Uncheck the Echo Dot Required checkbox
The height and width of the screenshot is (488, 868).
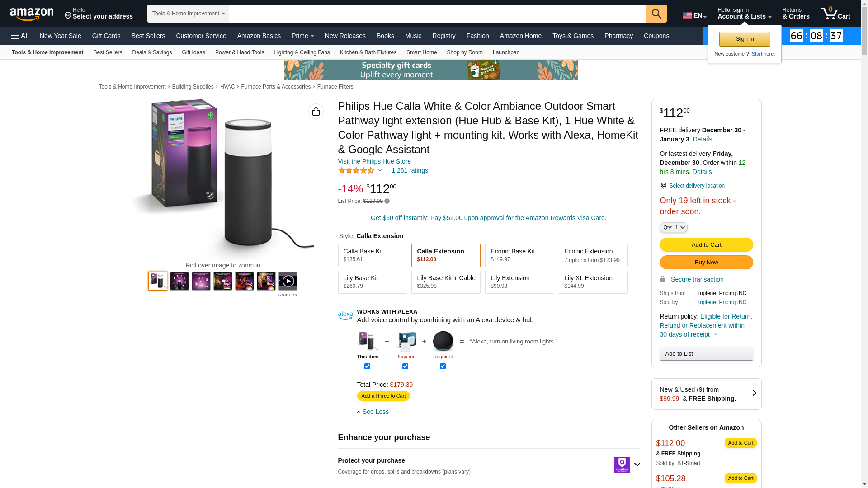[443, 366]
